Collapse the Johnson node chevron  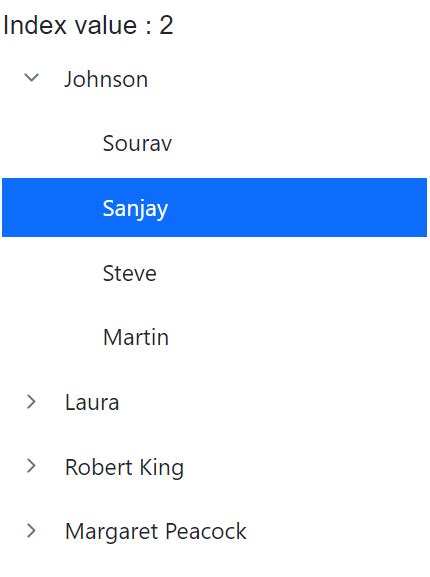[x=32, y=78]
